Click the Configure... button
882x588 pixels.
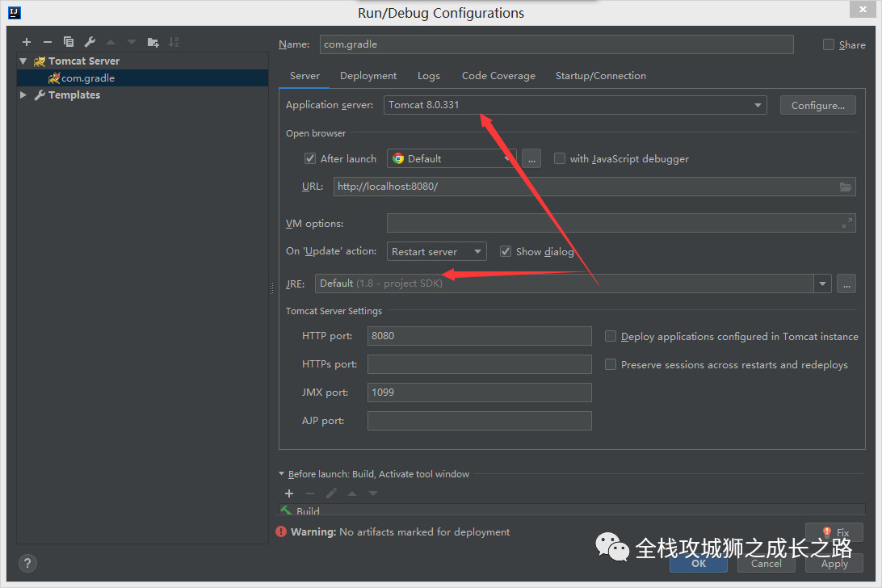click(x=818, y=105)
